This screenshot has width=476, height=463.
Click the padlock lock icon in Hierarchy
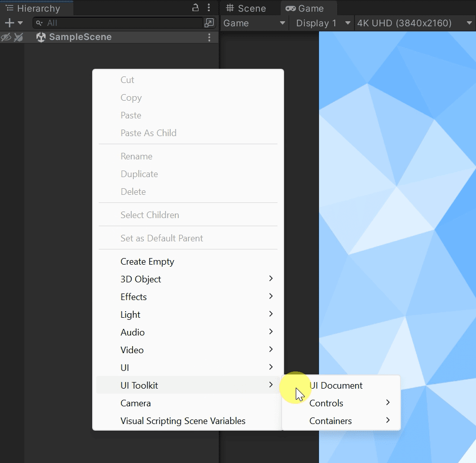click(195, 8)
